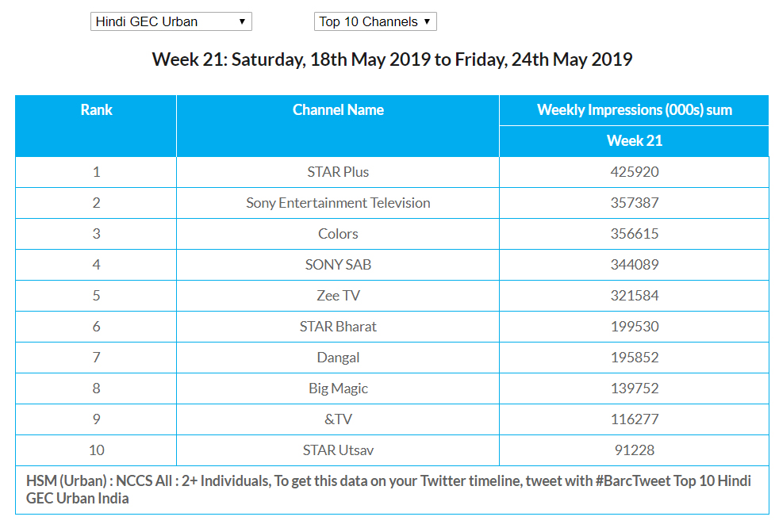
Task: Click the Rank column header
Action: [x=96, y=110]
